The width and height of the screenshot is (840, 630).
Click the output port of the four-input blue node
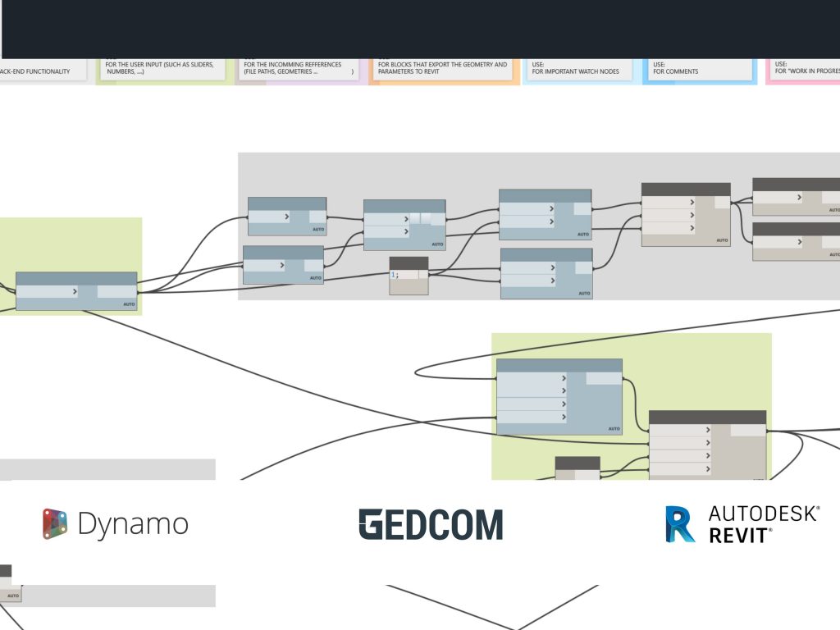(604, 378)
